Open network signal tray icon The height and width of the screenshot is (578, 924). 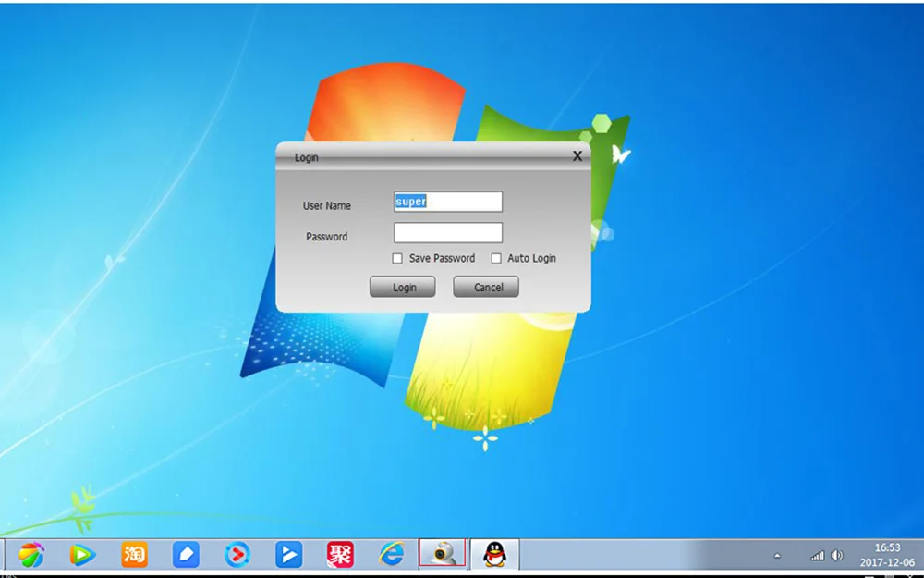(818, 556)
